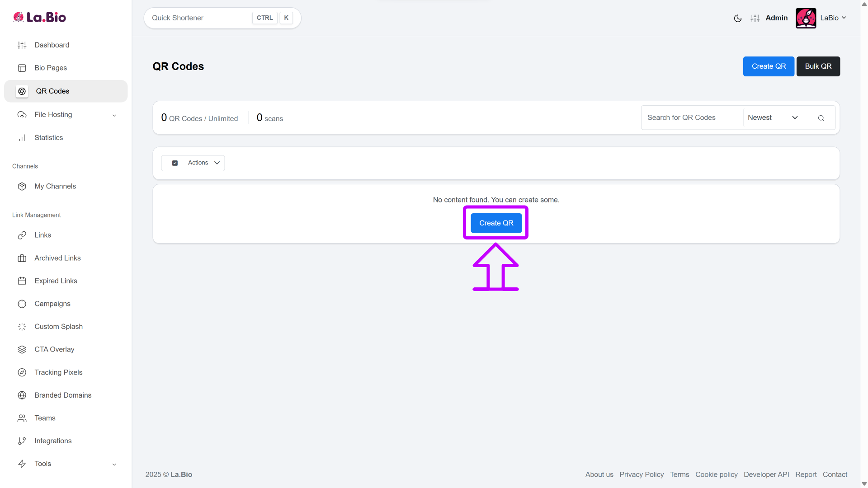Open LaBio user account menu
Screen dimensions: 868x488
click(832, 18)
